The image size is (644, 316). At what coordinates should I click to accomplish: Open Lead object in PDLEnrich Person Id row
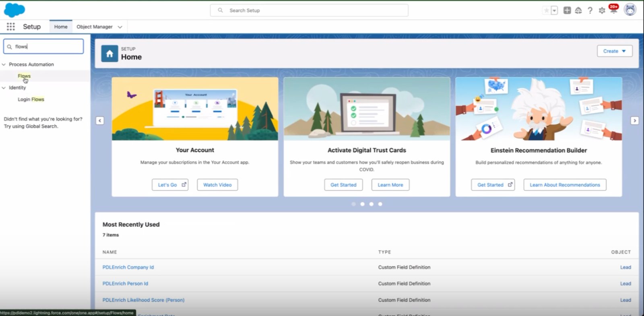[x=625, y=284]
